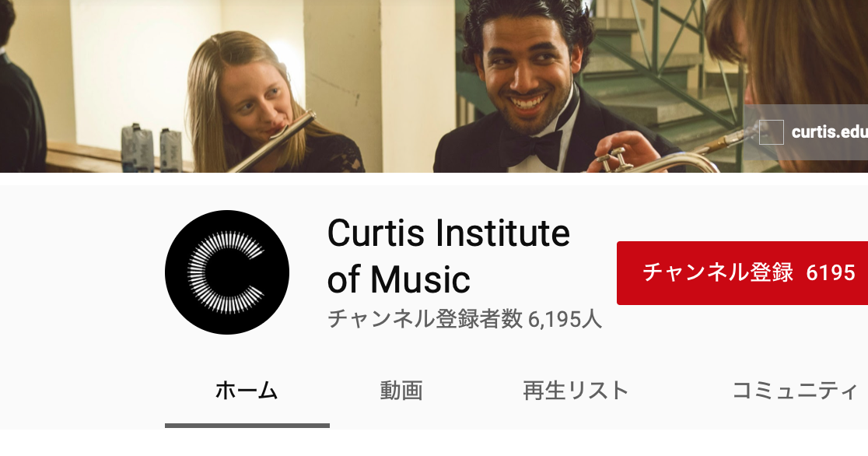Open the 動画 tab
The width and height of the screenshot is (868, 456).
[401, 391]
